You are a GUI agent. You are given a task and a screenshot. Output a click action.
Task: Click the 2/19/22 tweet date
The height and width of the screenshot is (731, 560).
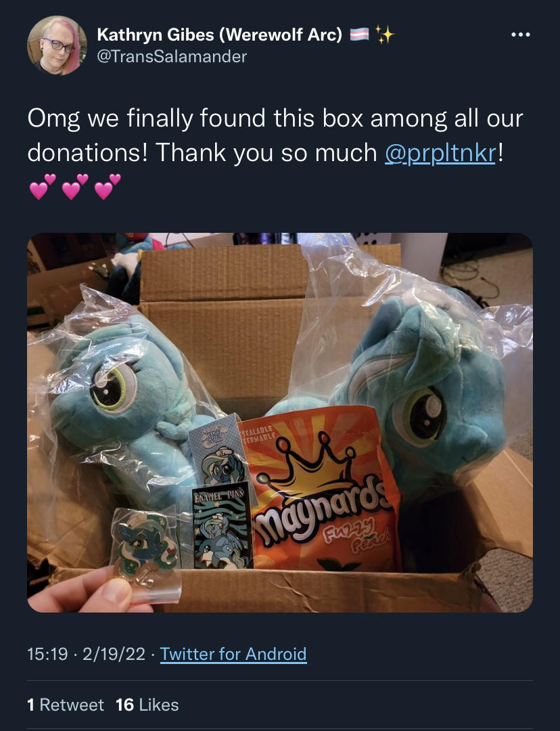click(114, 654)
